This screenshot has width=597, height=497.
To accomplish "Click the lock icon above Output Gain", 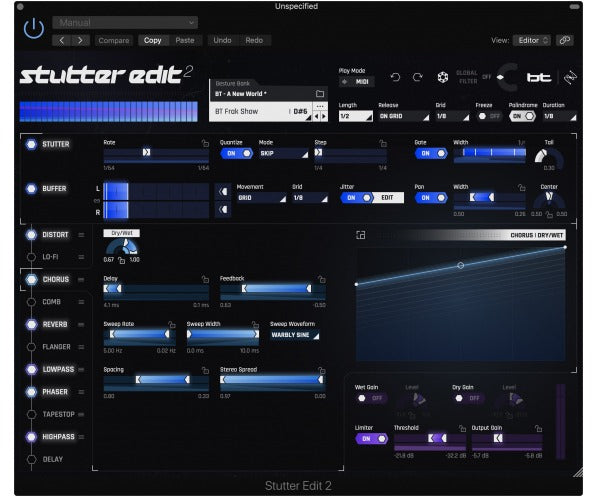I will 538,428.
